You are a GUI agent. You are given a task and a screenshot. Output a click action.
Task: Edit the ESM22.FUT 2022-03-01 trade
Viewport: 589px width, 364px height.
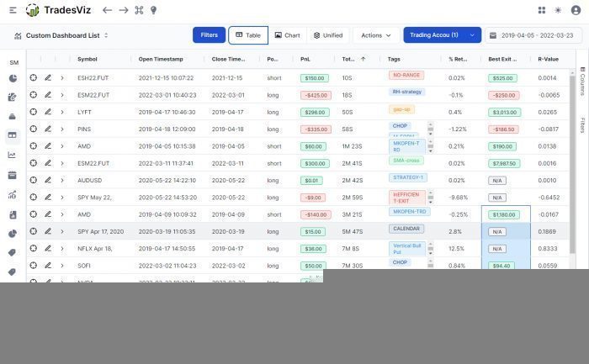[48, 94]
